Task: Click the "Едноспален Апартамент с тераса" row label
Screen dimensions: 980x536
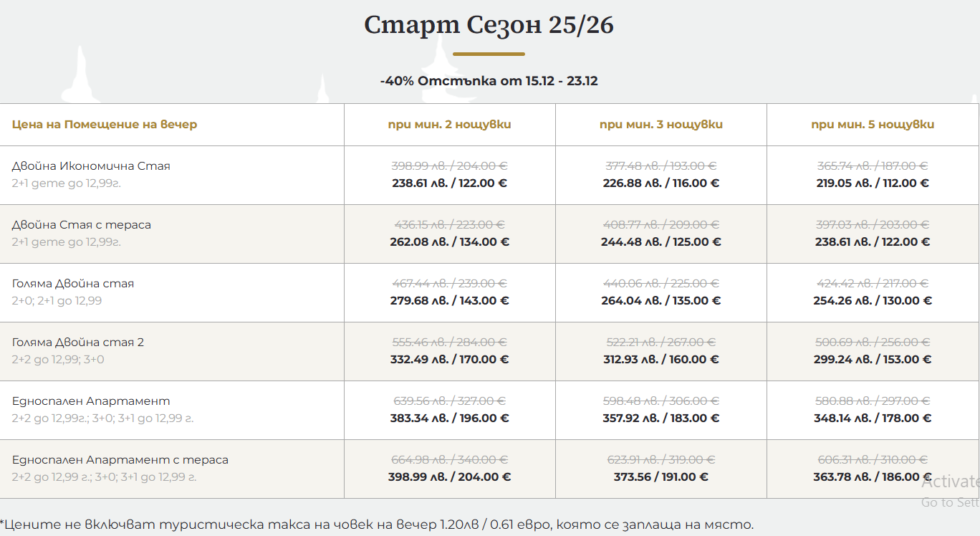Action: pos(120,460)
